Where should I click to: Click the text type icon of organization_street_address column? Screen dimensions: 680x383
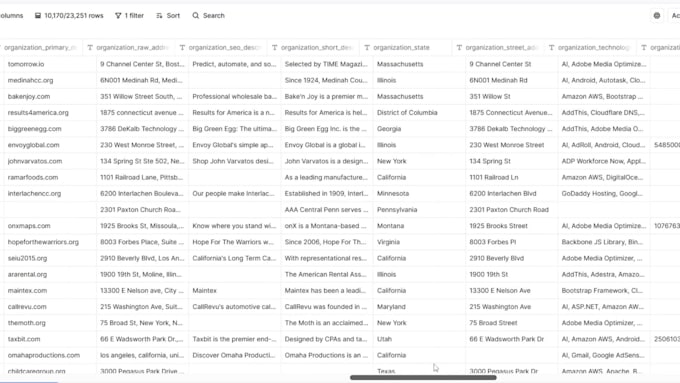click(459, 48)
